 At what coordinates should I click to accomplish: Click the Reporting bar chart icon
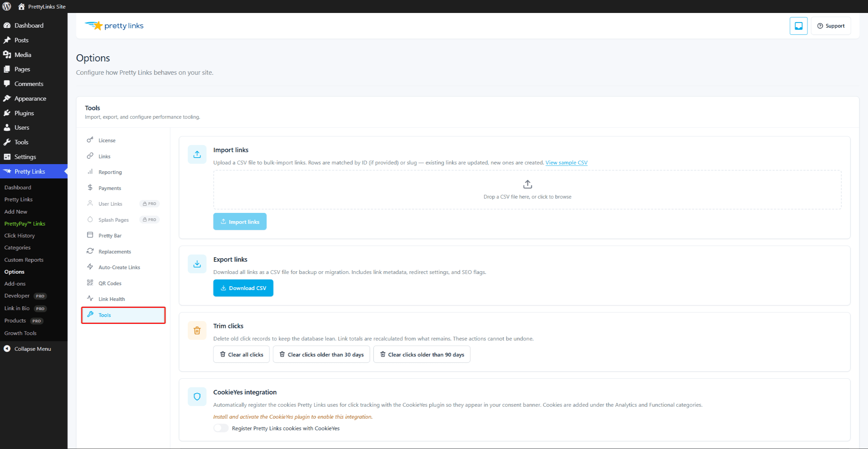click(x=90, y=172)
